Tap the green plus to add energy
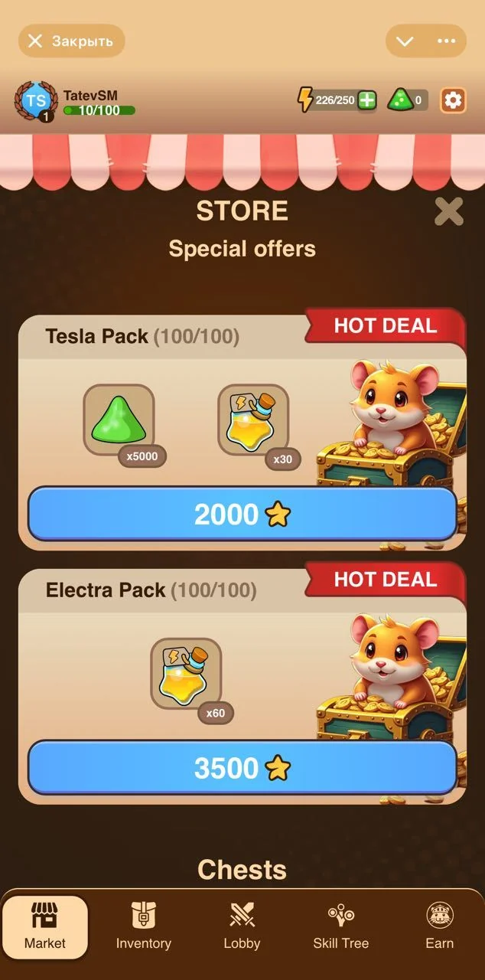 pos(367,100)
